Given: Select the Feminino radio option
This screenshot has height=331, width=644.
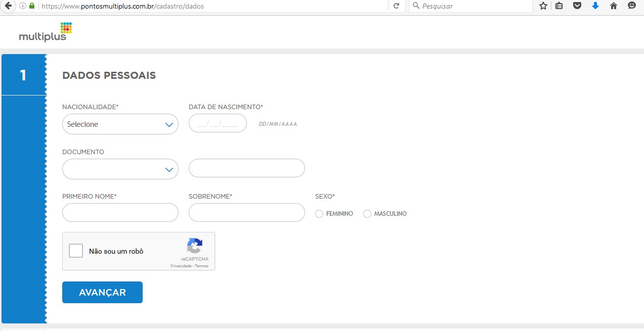Looking at the screenshot, I should (319, 214).
